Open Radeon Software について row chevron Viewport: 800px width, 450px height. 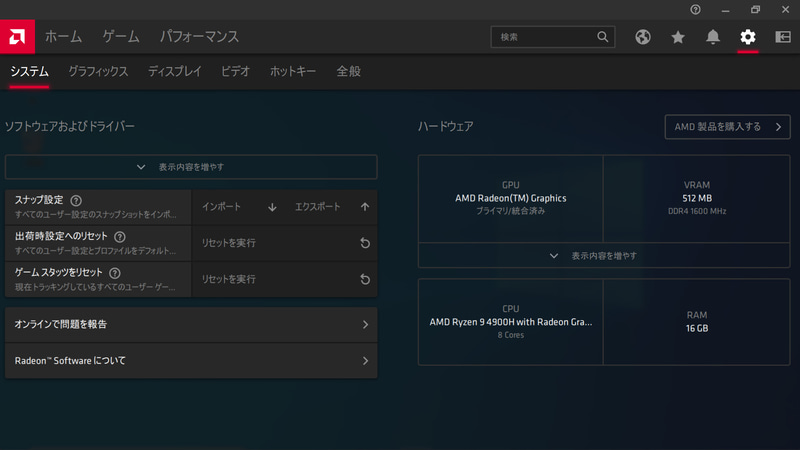coord(365,361)
